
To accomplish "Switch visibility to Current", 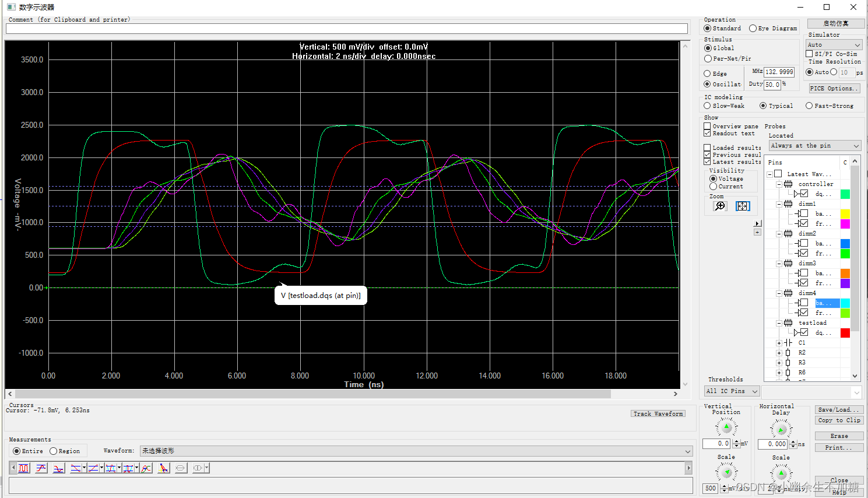I will 726,186.
